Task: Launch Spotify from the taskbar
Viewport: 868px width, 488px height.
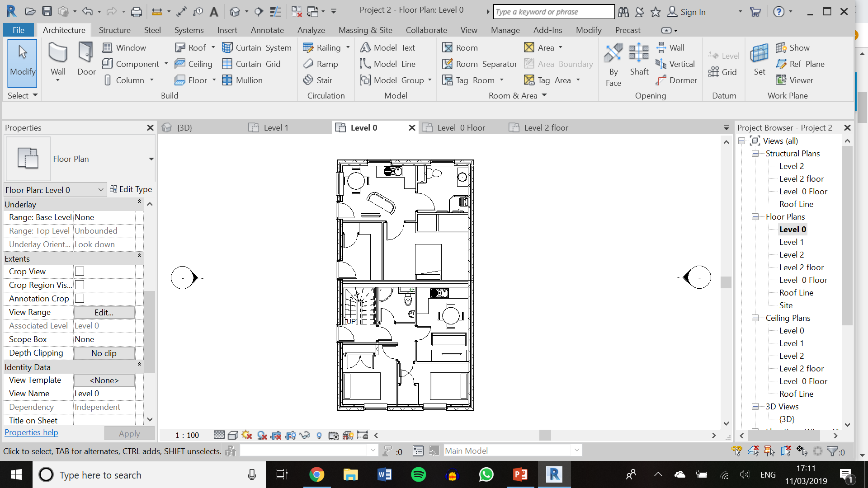Action: pyautogui.click(x=419, y=474)
